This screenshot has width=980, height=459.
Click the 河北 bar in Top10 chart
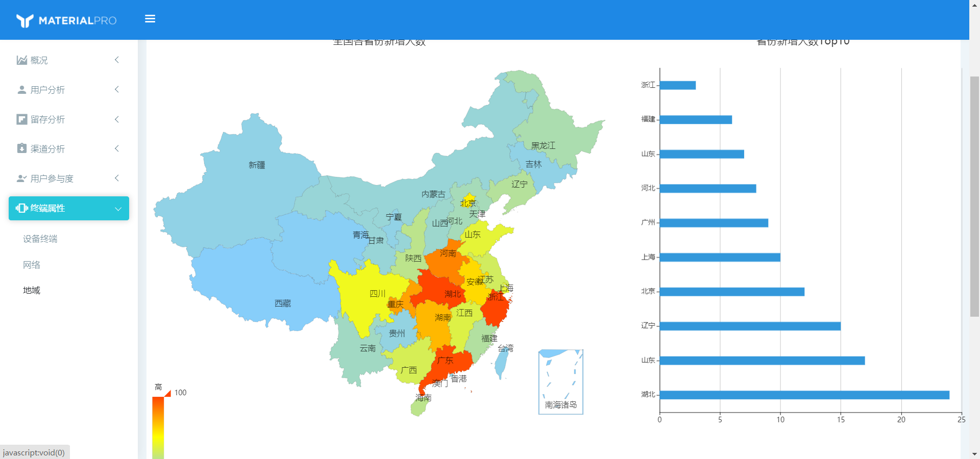coord(708,189)
